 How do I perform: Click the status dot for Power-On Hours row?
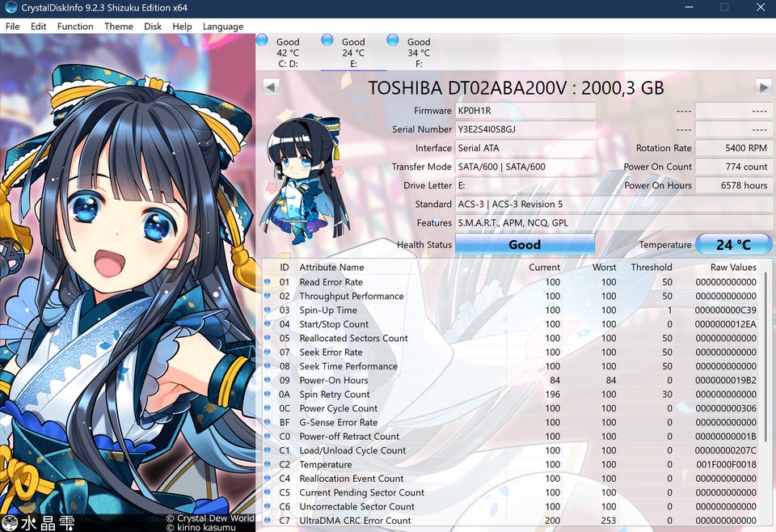[268, 380]
